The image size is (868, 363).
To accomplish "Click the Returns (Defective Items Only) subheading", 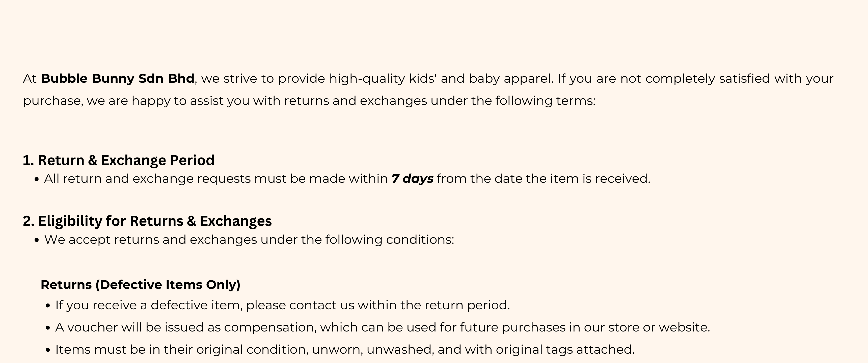I will click(x=141, y=285).
